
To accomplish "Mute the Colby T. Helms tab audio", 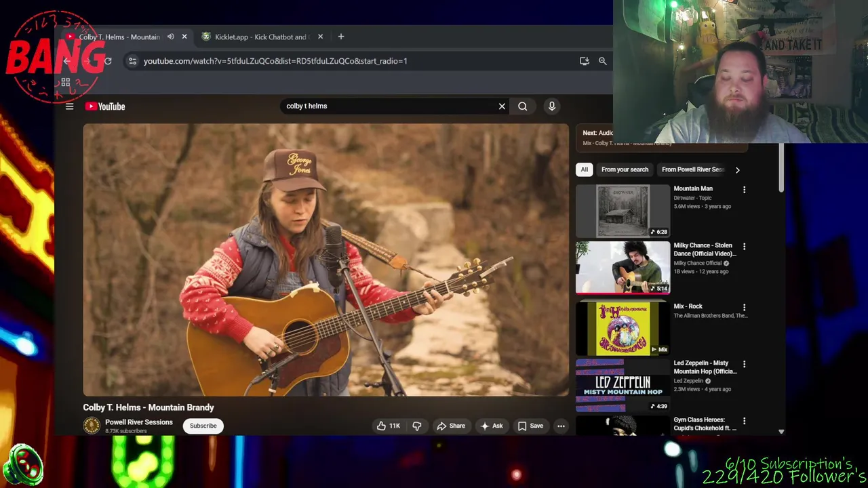I will (171, 37).
